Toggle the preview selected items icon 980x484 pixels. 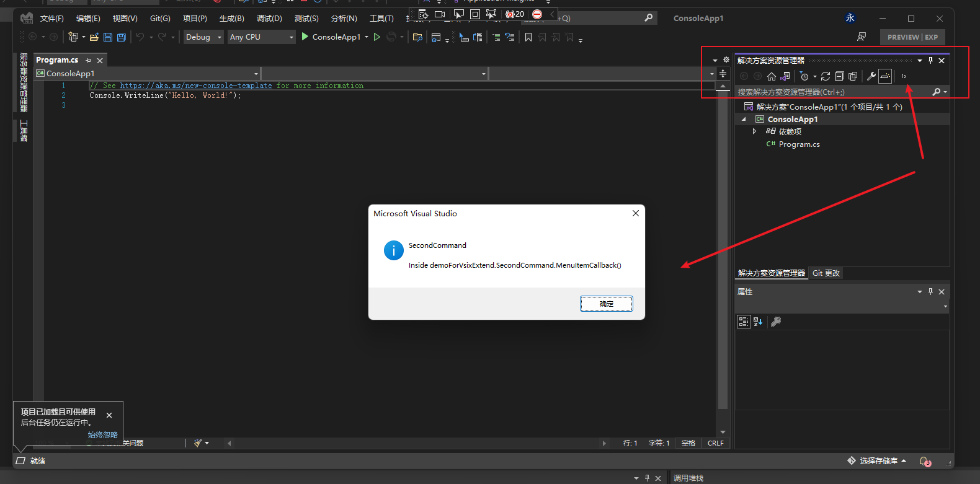pos(885,76)
